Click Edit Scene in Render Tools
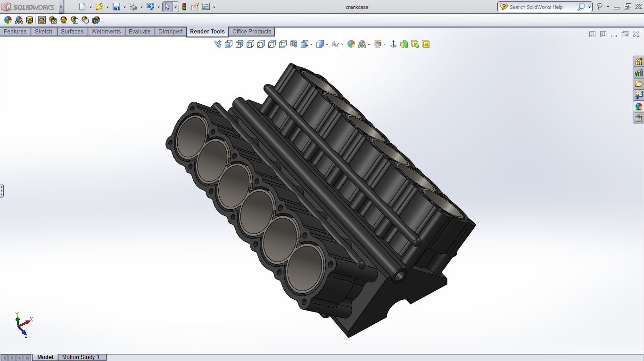Screen dimensions: 644x361 click(x=19, y=20)
